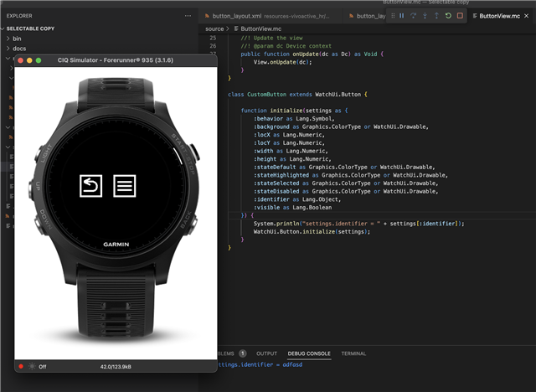The width and height of the screenshot is (536, 392).
Task: Click the debug Step Into arrow
Action: point(425,16)
